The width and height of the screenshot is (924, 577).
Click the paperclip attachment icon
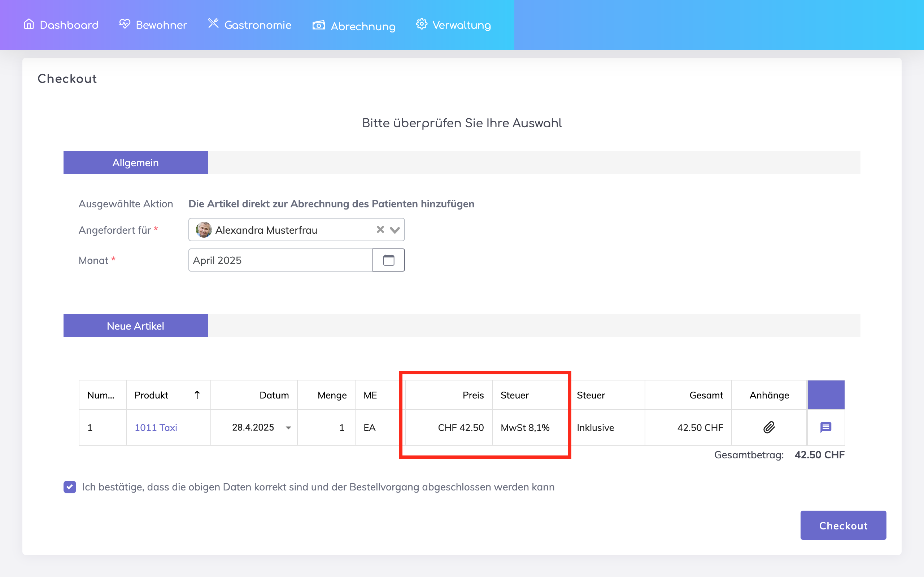click(769, 427)
